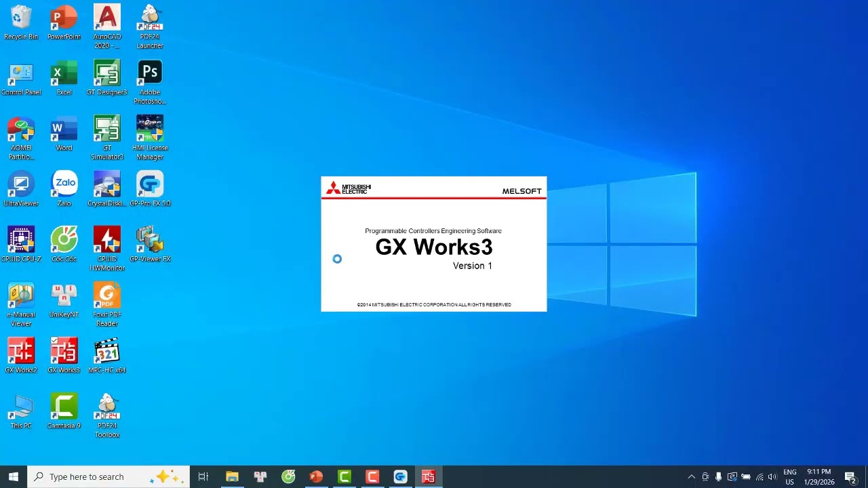Screen dimensions: 868x488
Task: Select the Foxit PDF Reader desktop icon
Action: (x=107, y=305)
